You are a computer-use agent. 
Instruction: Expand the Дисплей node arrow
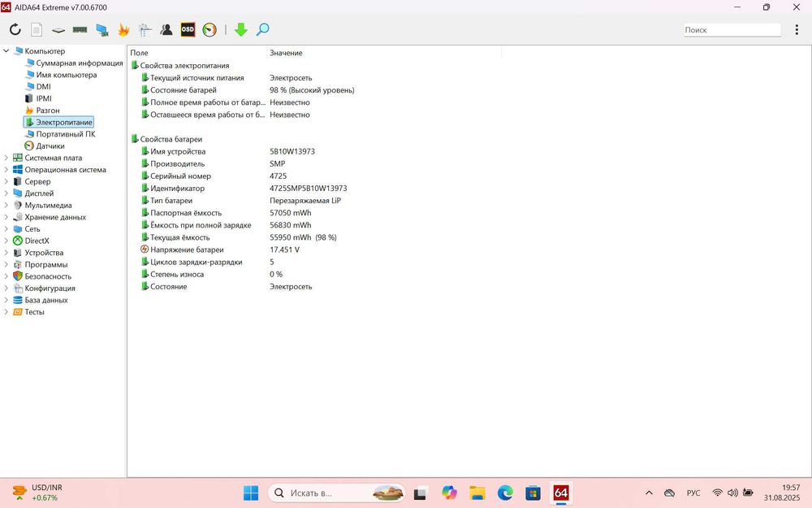click(6, 193)
